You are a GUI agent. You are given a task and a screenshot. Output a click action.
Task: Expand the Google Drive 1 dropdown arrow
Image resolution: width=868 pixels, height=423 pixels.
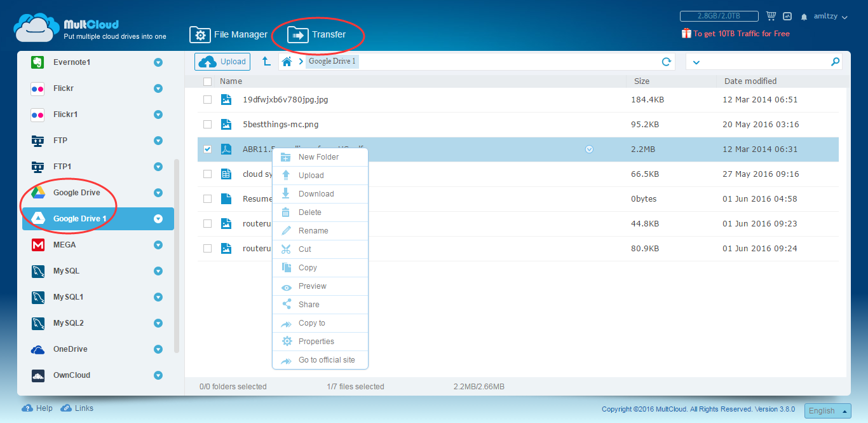[158, 219]
